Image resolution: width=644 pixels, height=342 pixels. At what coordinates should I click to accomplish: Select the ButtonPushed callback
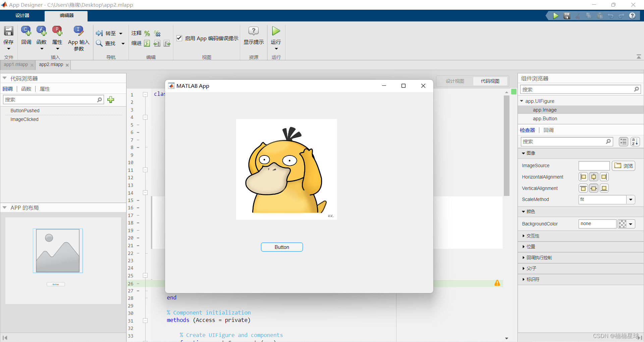pyautogui.click(x=25, y=111)
